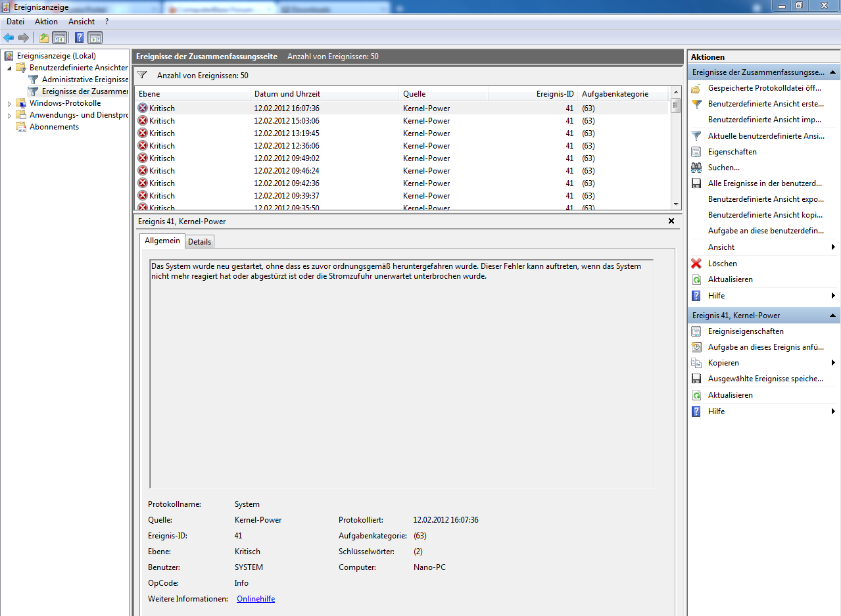Click the event description text box
Screen dimensions: 841x616
click(x=402, y=373)
